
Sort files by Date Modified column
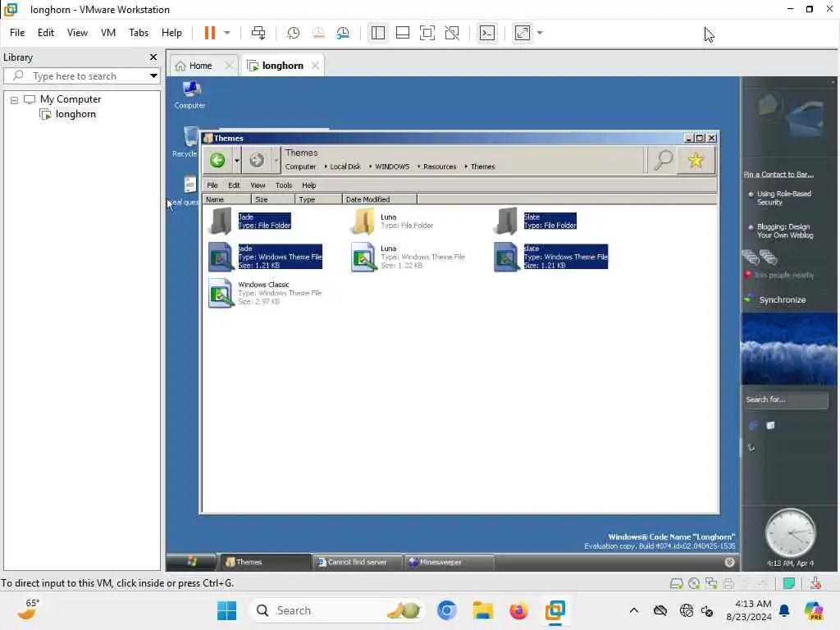[379, 199]
